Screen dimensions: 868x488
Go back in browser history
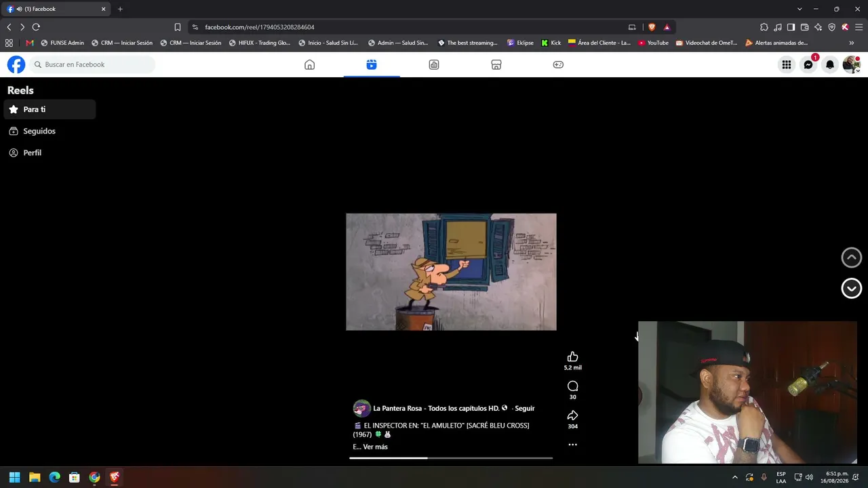click(x=9, y=27)
